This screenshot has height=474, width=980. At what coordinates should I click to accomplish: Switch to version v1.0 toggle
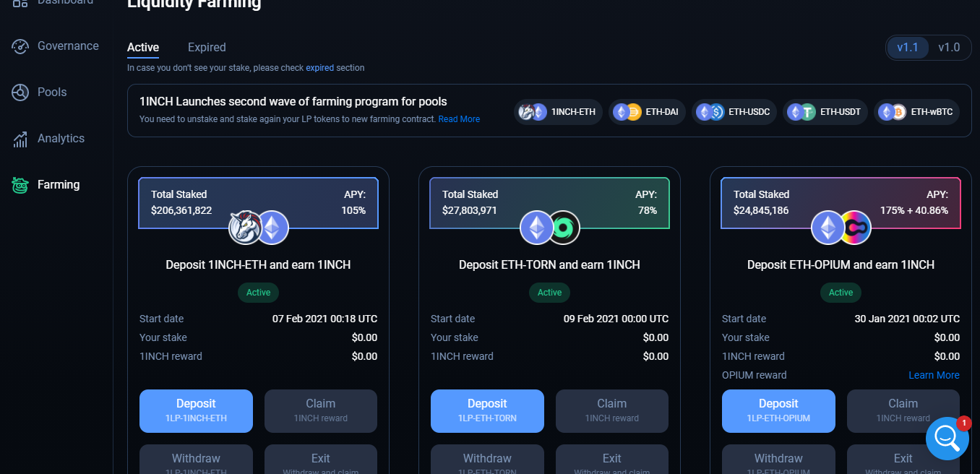click(949, 48)
